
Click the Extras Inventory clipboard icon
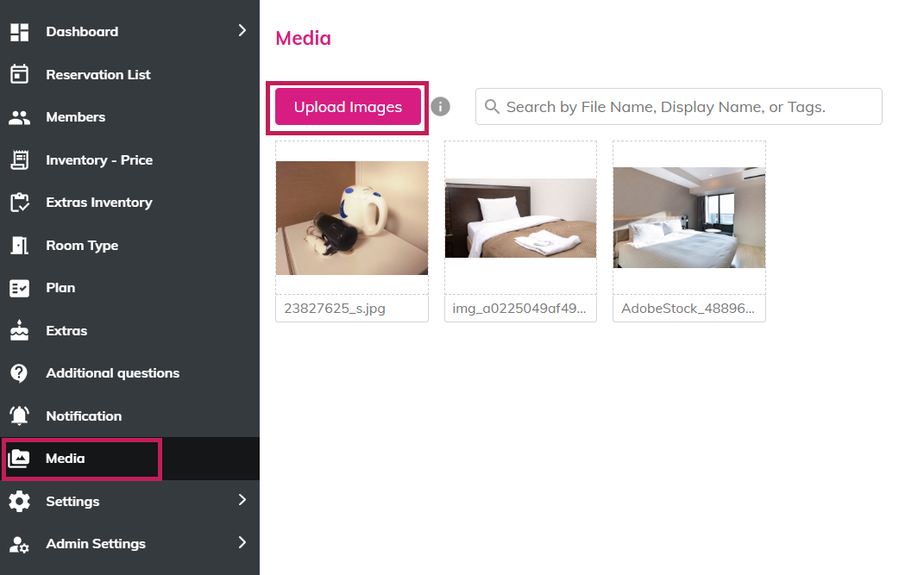pyautogui.click(x=19, y=203)
